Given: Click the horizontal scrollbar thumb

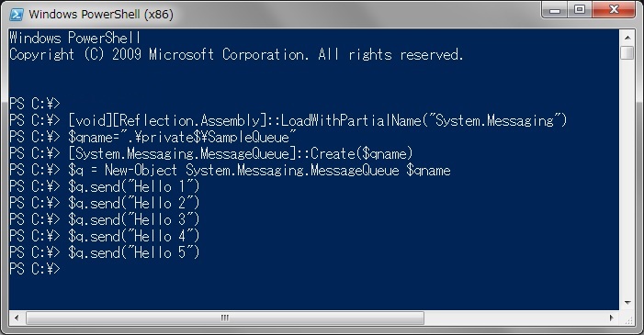Looking at the screenshot, I should (225, 318).
